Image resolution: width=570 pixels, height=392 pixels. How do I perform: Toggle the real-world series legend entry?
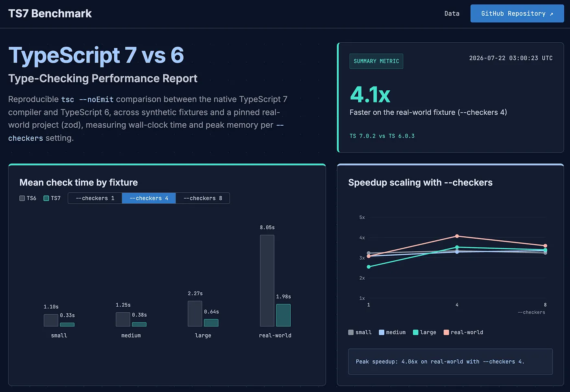coord(463,332)
